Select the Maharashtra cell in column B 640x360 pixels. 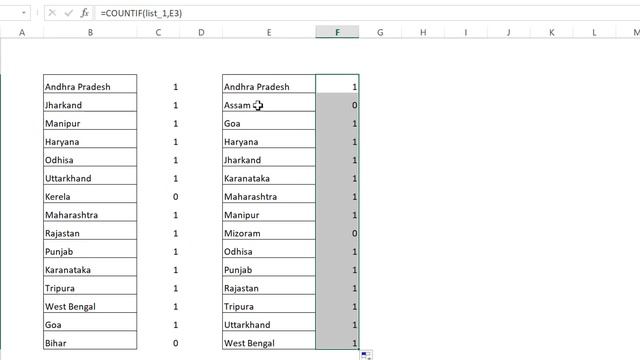click(90, 212)
